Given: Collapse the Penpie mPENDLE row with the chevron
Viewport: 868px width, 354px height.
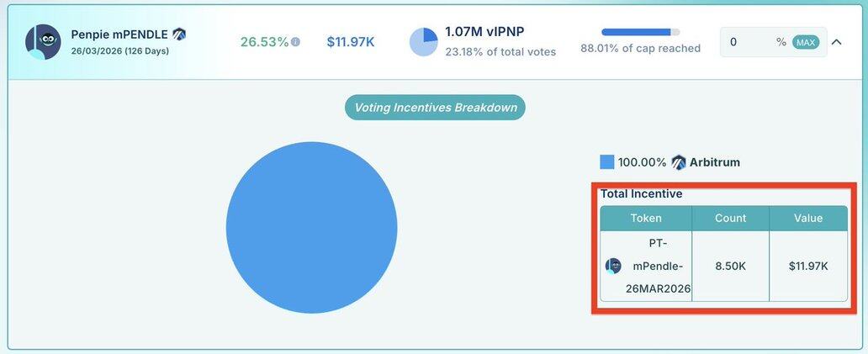Looking at the screenshot, I should click(x=837, y=42).
